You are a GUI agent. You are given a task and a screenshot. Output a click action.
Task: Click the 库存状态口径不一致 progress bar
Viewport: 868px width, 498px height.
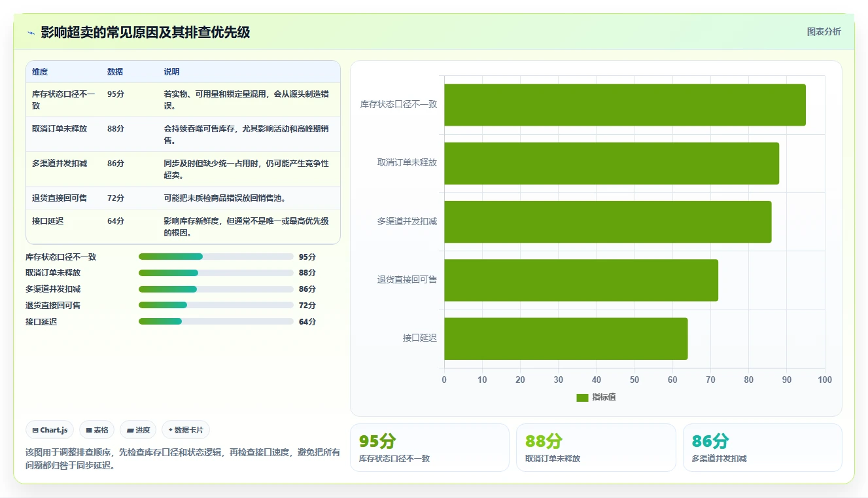pyautogui.click(x=216, y=257)
